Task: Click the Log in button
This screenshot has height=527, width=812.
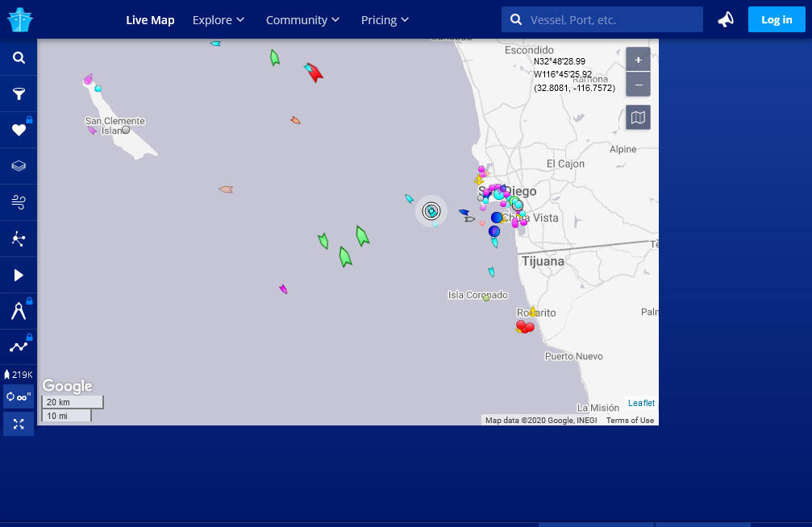Action: coord(777,19)
